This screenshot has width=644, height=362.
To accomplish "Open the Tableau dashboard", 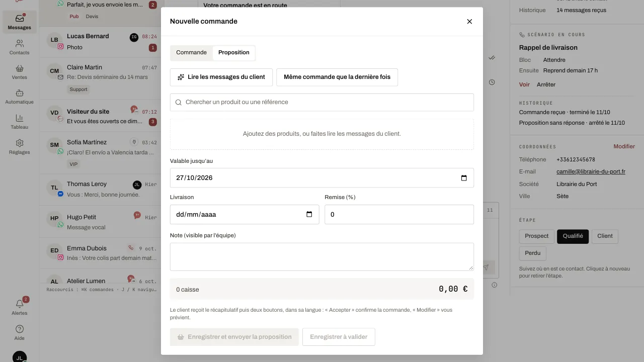I will [19, 122].
